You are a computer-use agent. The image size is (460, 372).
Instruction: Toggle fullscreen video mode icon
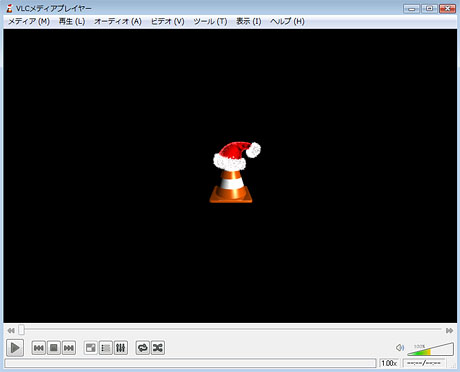click(x=90, y=348)
